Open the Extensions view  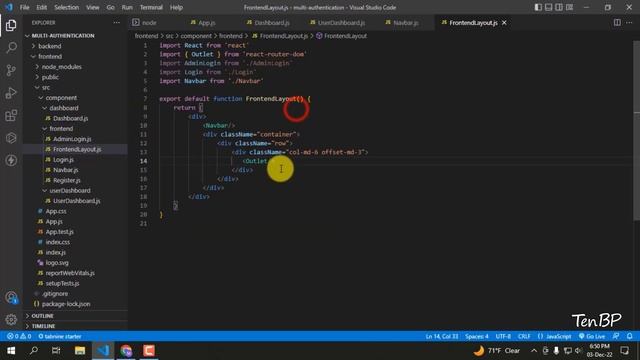[x=11, y=115]
